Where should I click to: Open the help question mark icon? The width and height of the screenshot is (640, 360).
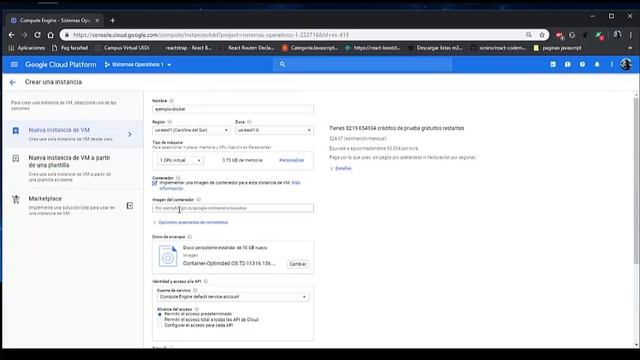tap(582, 64)
